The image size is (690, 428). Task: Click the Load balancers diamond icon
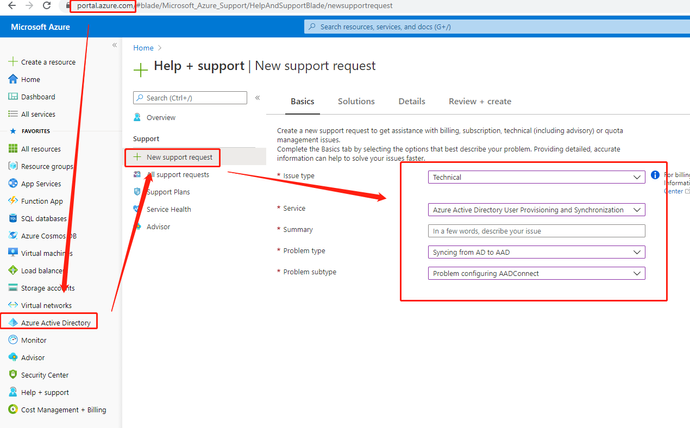click(x=13, y=270)
